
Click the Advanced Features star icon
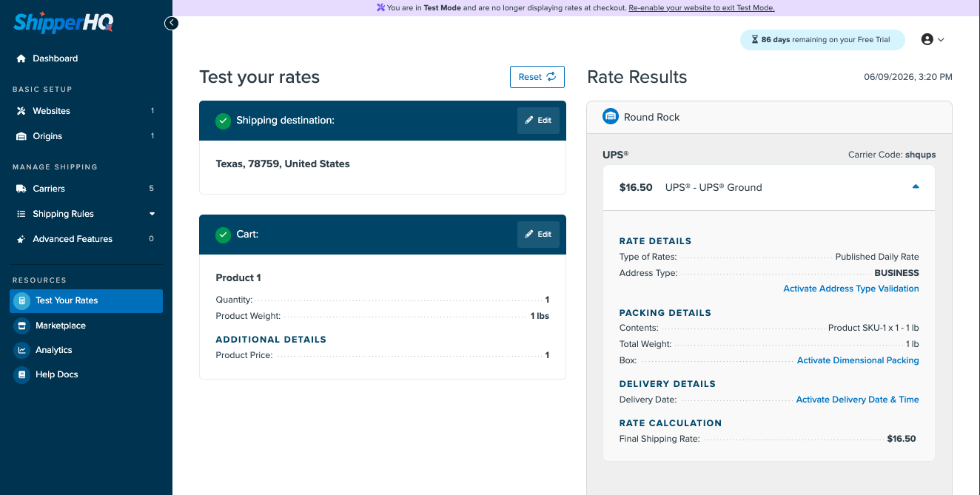point(21,239)
